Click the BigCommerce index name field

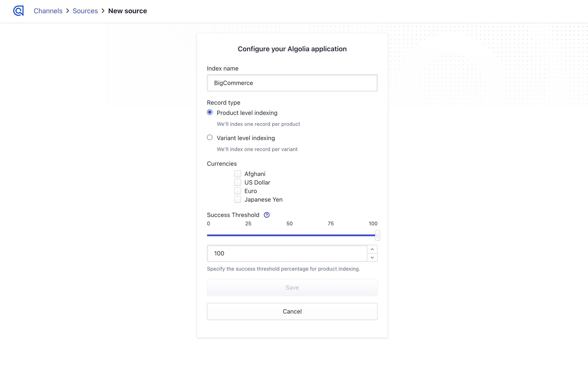pyautogui.click(x=292, y=83)
